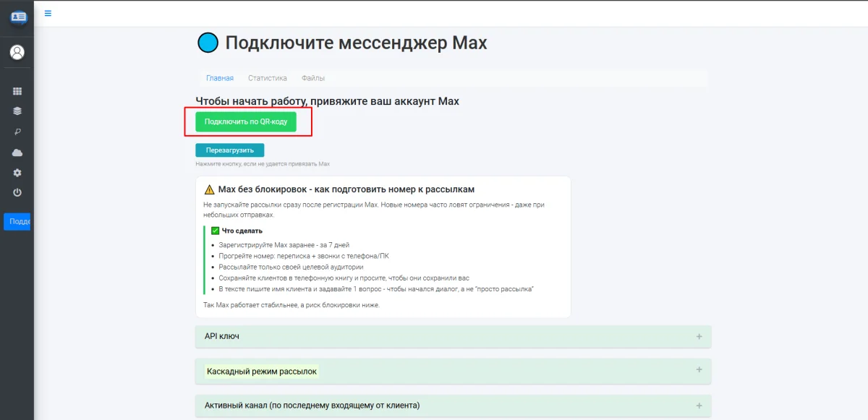Open the cloud icon in sidebar
The image size is (868, 420).
(17, 153)
